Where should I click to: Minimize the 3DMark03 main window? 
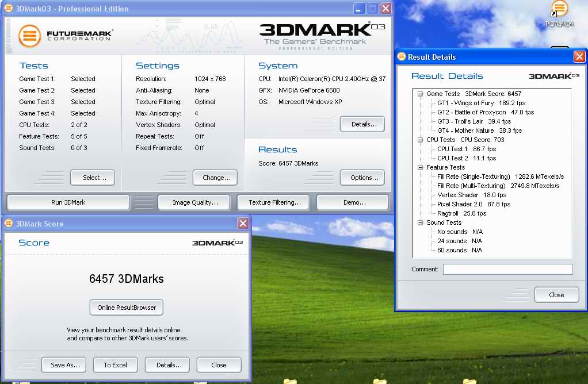click(359, 8)
